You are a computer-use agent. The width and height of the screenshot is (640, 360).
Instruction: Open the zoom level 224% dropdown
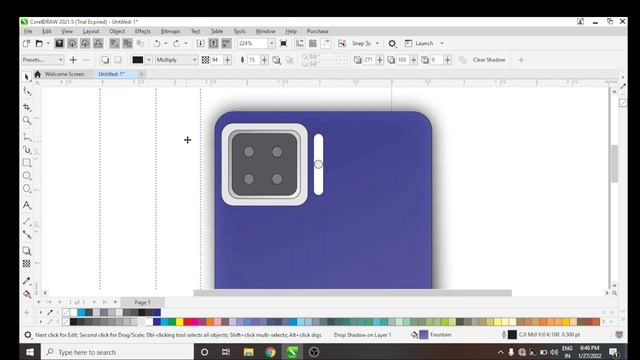pyautogui.click(x=272, y=43)
